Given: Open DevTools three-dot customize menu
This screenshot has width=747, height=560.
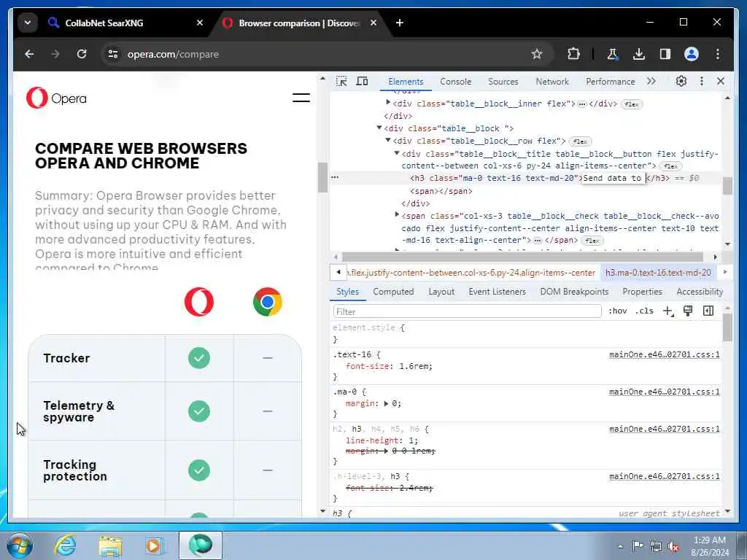Looking at the screenshot, I should 701,81.
